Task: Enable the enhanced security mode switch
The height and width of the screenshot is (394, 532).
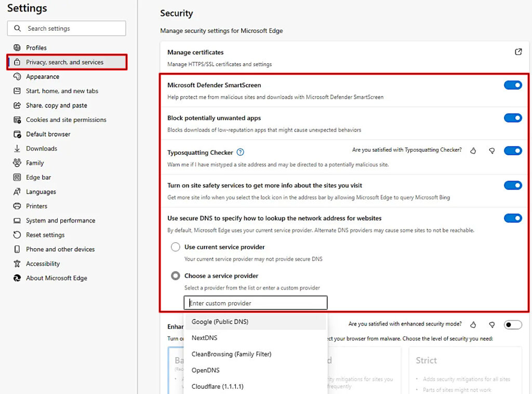Action: click(513, 325)
